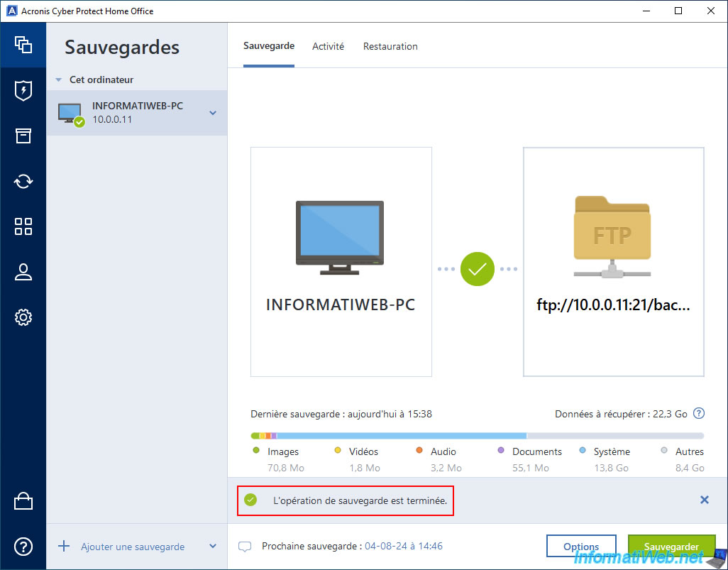The height and width of the screenshot is (570, 728).
Task: Click INFORMATIWEB-PC computer icon in list
Action: coord(71,114)
